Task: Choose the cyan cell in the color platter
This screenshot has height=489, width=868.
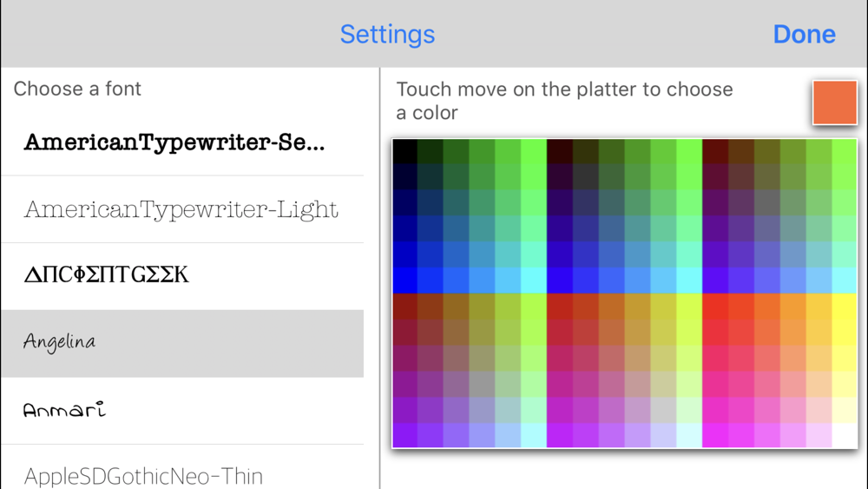Action: coord(534,281)
